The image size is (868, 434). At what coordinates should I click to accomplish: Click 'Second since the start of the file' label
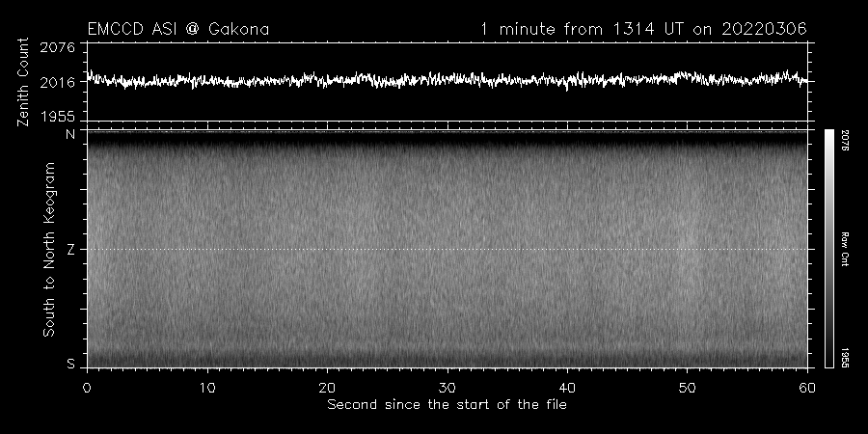(448, 405)
